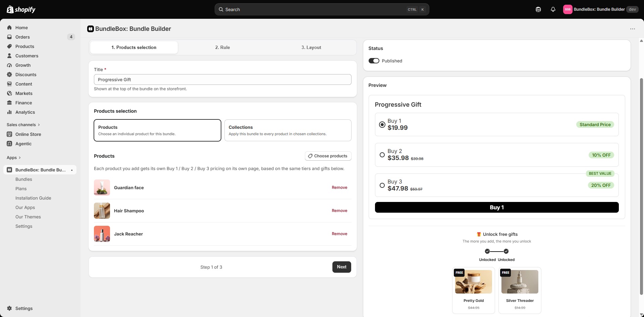Click the Next button
This screenshot has height=317, width=644.
point(341,267)
